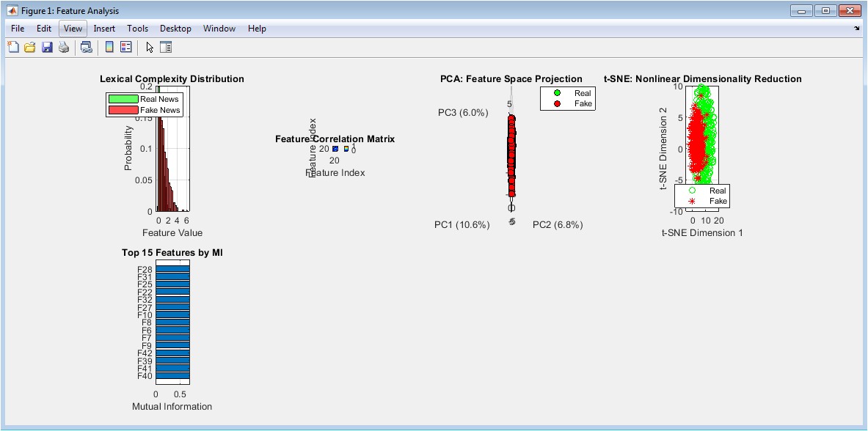Click the MATLAB logo in the title bar
Screen dimensions: 868x431
click(x=12, y=11)
